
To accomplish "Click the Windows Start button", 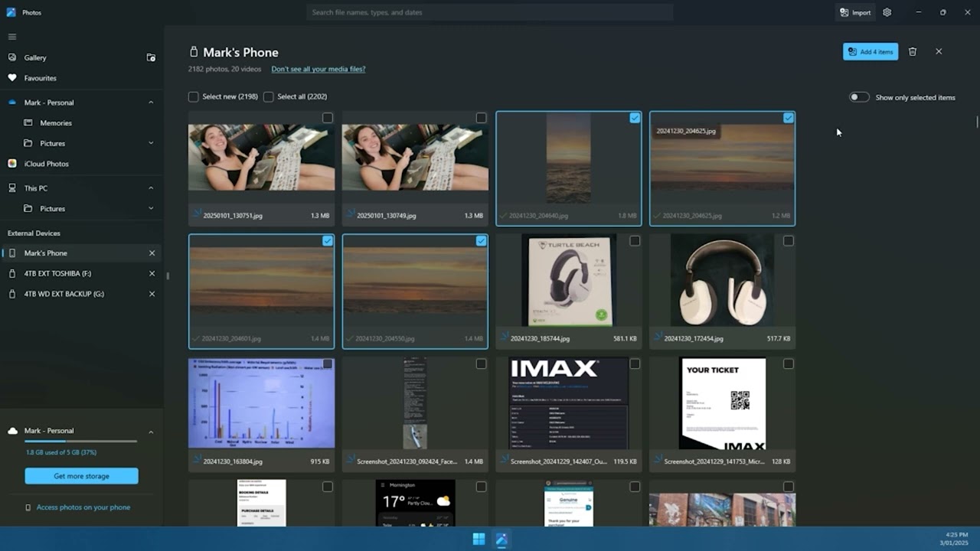I will click(x=479, y=539).
